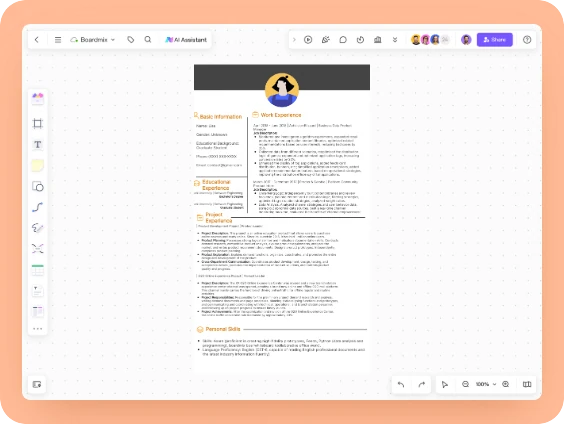Screen dimensions: 564x424
Task: Click the Basic Information heading
Action: (220, 117)
